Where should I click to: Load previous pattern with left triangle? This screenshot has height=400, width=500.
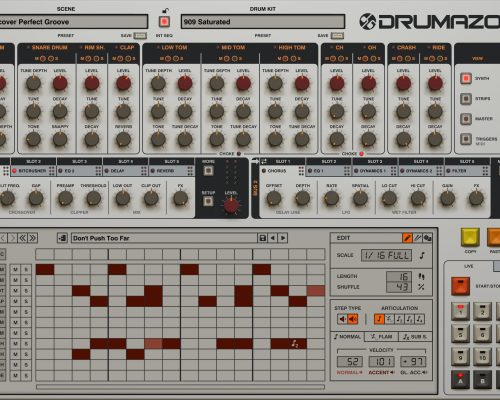coord(273,238)
